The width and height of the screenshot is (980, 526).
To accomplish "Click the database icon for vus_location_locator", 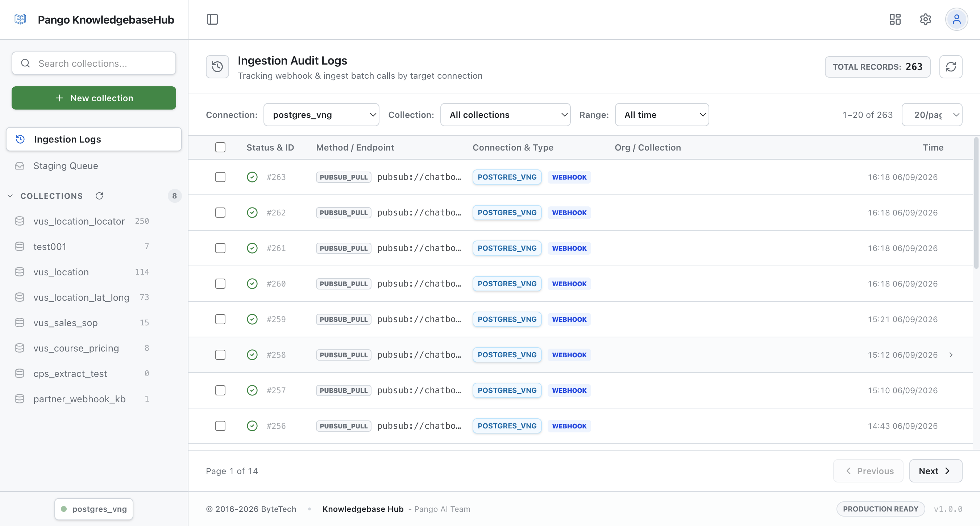I will [20, 221].
